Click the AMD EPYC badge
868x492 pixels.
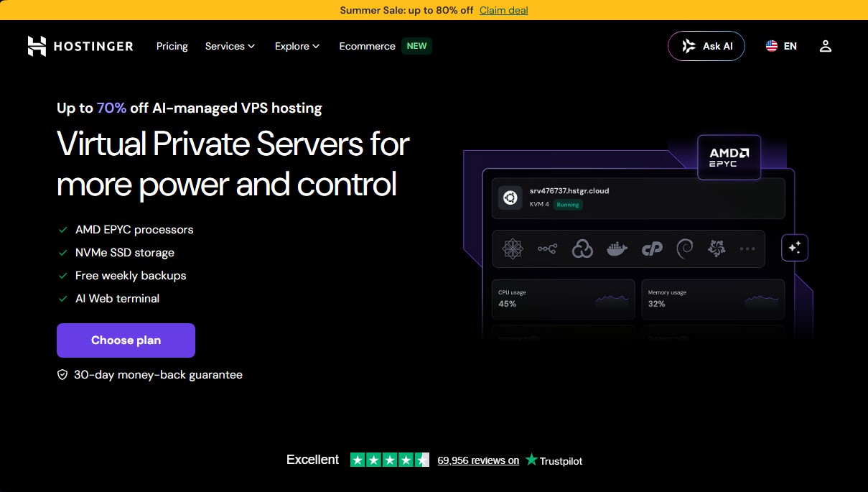(729, 157)
